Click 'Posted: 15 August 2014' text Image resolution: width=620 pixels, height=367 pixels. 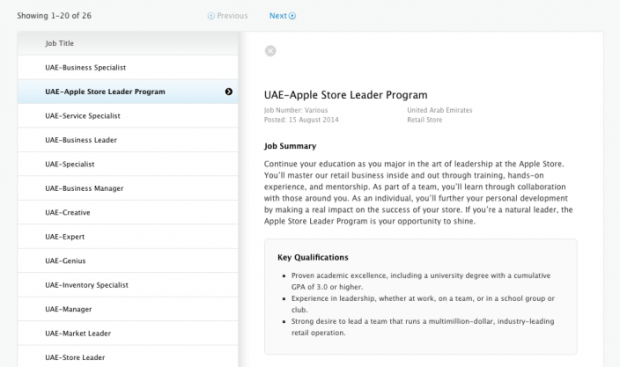tap(301, 120)
